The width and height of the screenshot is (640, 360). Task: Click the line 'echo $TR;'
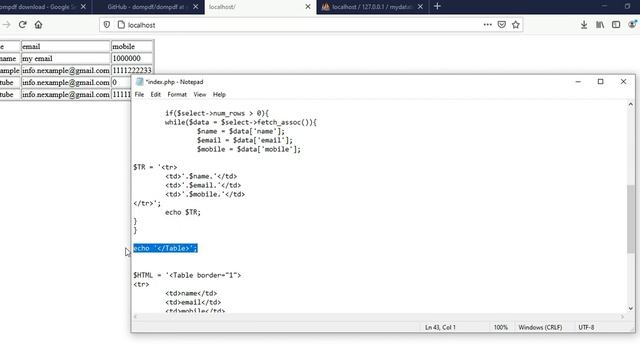coord(183,212)
